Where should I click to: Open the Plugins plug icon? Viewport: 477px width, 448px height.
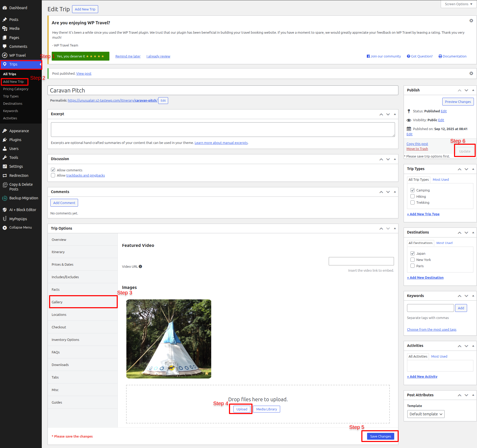pos(5,140)
